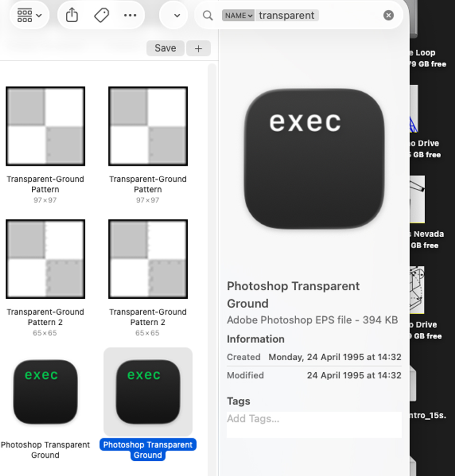Select first Transparent-Ground Pattern 97×97 thumbnail
Image resolution: width=455 pixels, height=476 pixels.
[45, 126]
